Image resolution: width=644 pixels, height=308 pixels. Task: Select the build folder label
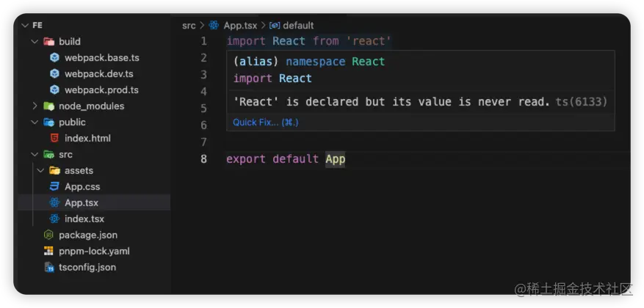pyautogui.click(x=70, y=41)
